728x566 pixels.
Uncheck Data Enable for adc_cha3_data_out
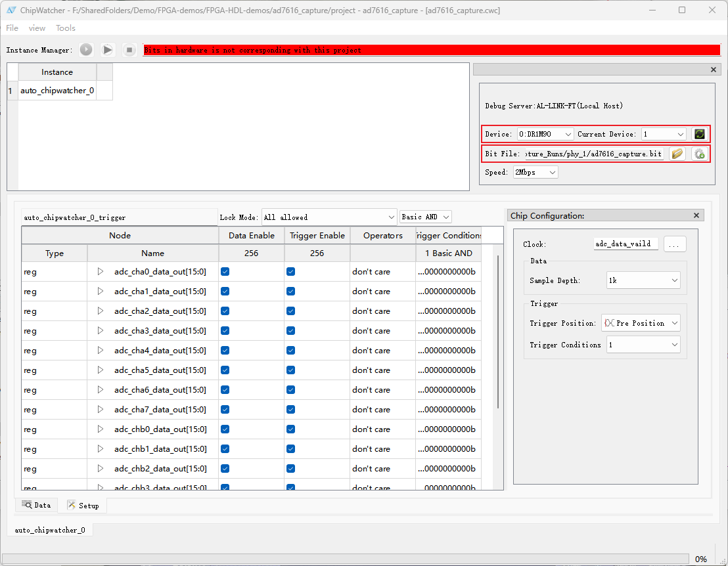[x=225, y=331]
